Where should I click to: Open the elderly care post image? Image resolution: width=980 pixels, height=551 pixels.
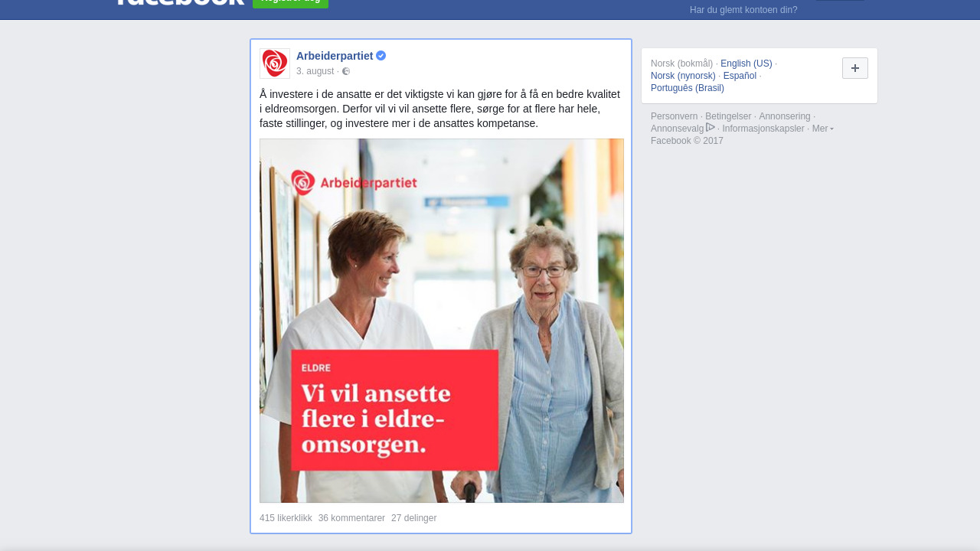coord(442,321)
